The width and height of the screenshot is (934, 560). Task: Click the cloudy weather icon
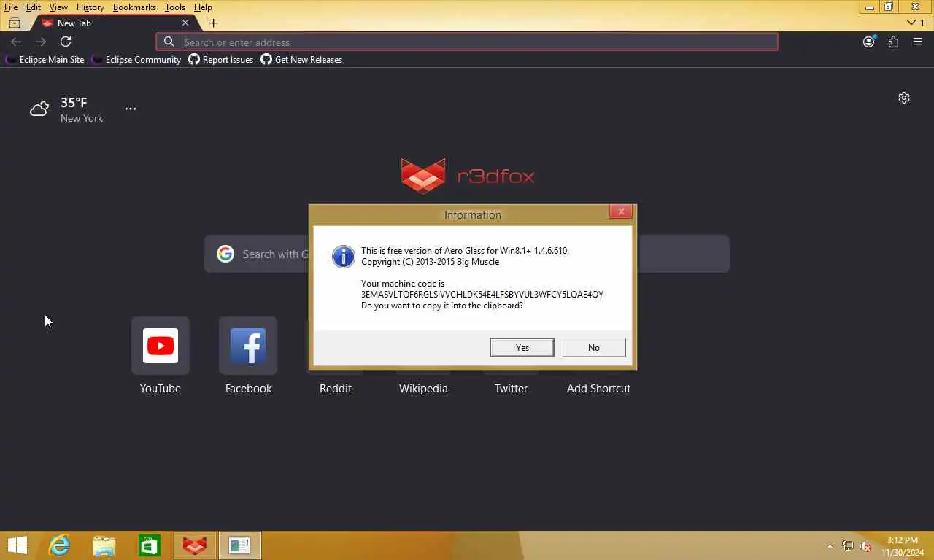[39, 109]
